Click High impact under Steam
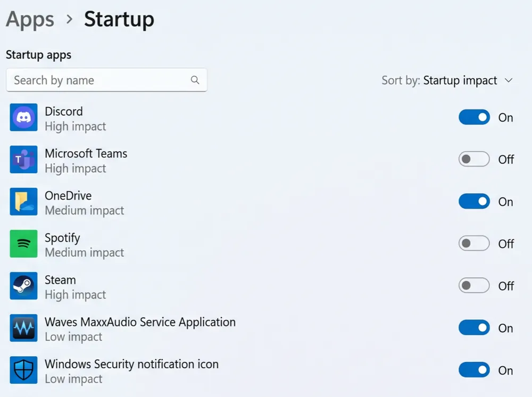The height and width of the screenshot is (397, 532). click(76, 295)
